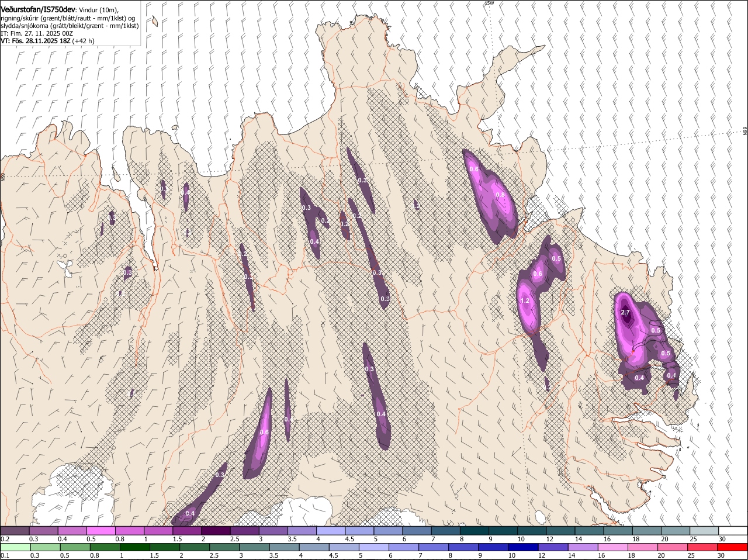The image size is (748, 560).
Task: Pick dark teal swatch between 9 and 10, top row
Action: coord(503,531)
